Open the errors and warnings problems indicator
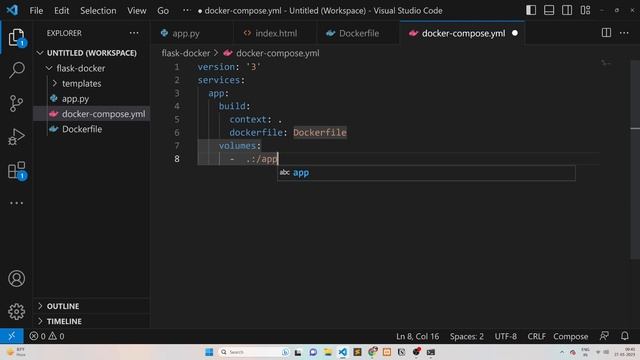The width and height of the screenshot is (640, 360). [x=47, y=336]
